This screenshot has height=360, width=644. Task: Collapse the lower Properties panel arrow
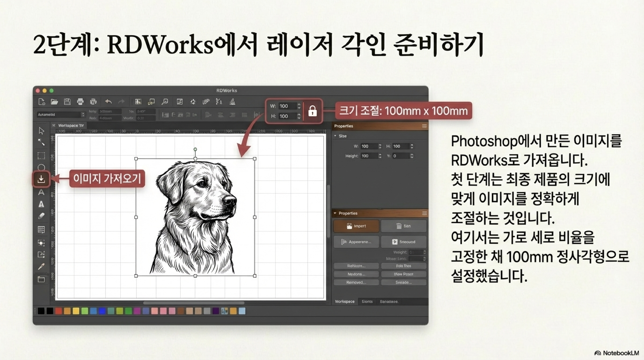click(335, 213)
